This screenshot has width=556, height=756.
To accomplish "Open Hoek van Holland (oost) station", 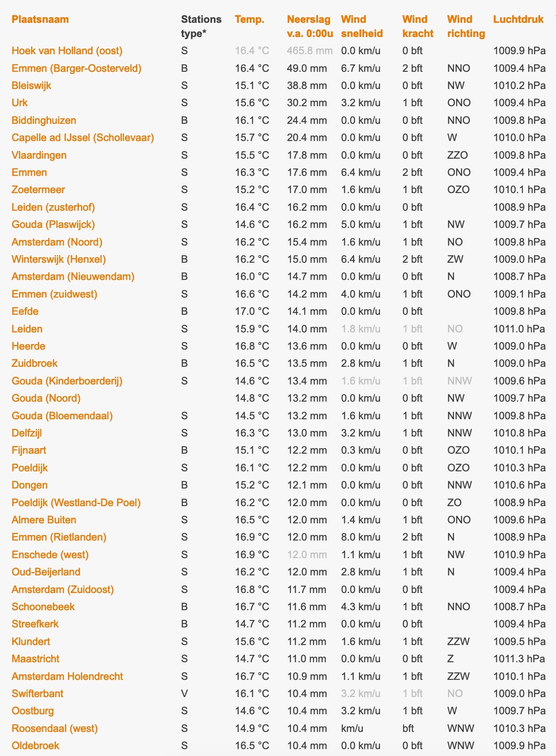I will coord(67,51).
